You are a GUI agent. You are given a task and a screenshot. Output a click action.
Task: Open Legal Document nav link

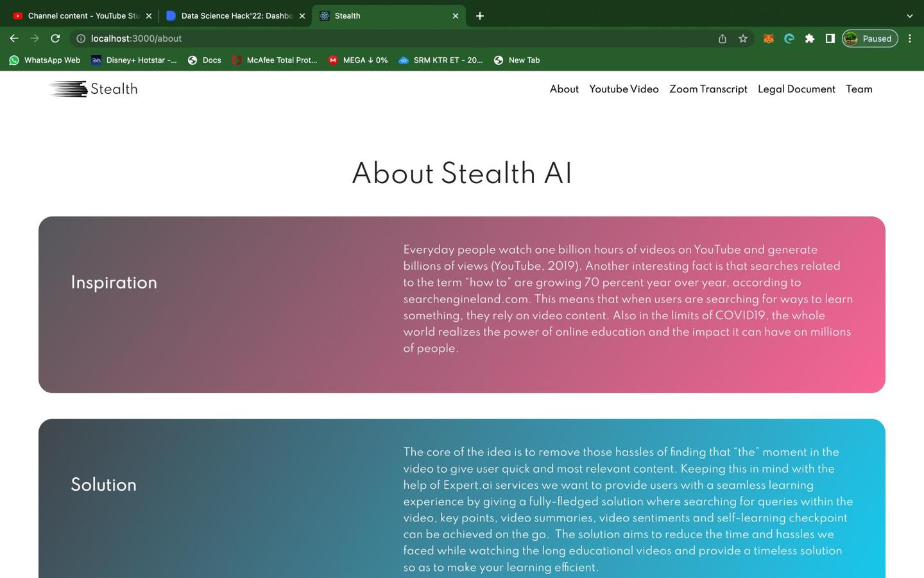click(x=796, y=89)
